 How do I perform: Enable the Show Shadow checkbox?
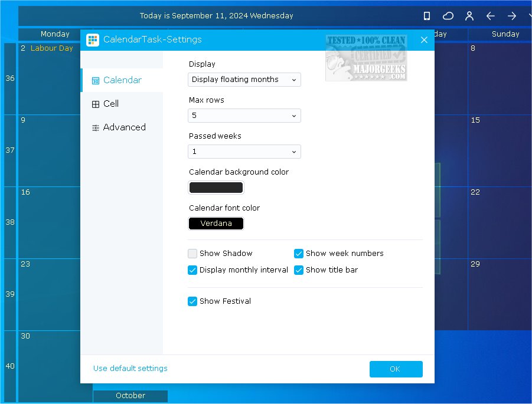[x=192, y=254]
